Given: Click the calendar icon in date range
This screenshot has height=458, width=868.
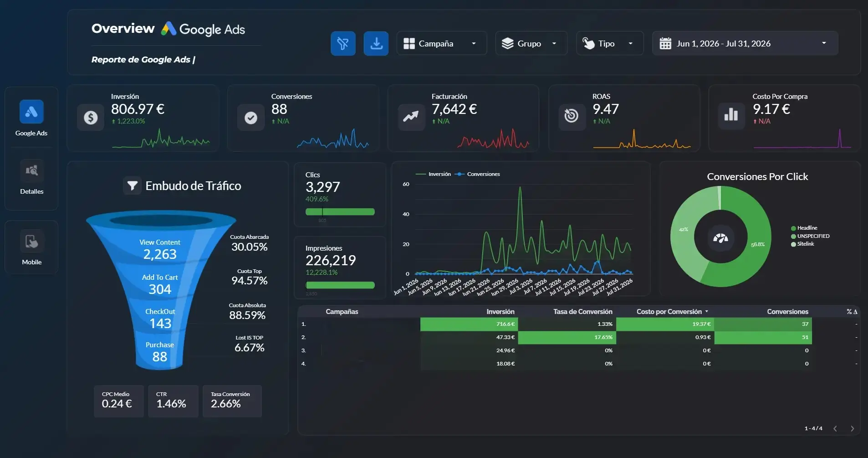Looking at the screenshot, I should pos(665,43).
